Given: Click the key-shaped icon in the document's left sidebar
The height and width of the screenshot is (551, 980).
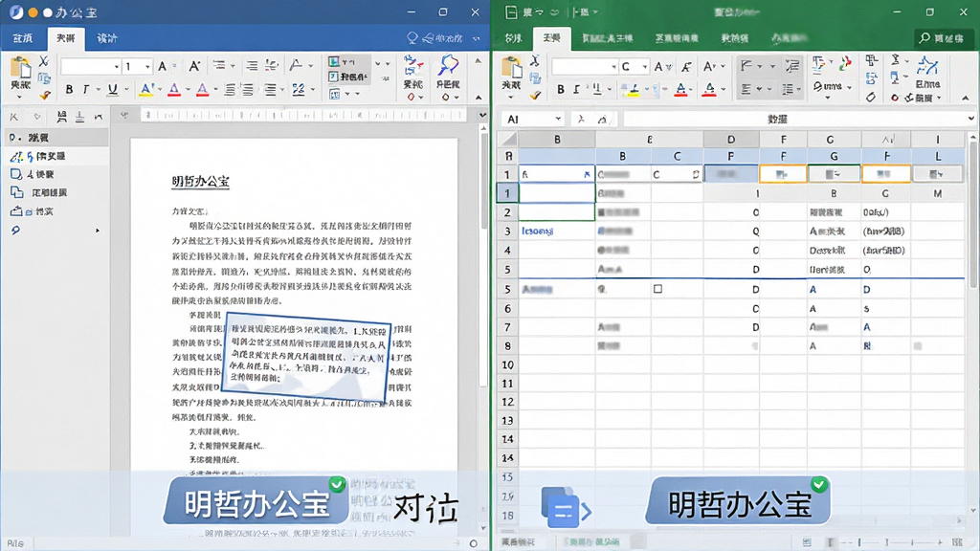Looking at the screenshot, I should pos(15,231).
